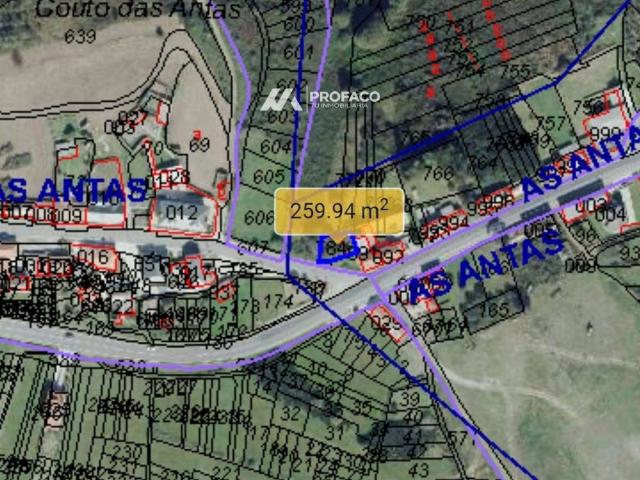Select parcel label 221

pyautogui.click(x=228, y=473)
